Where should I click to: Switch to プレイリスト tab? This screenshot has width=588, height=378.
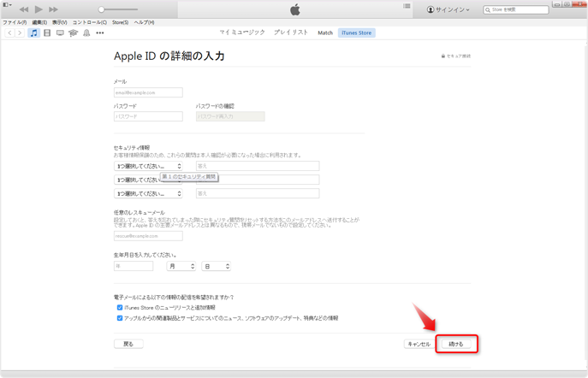291,32
